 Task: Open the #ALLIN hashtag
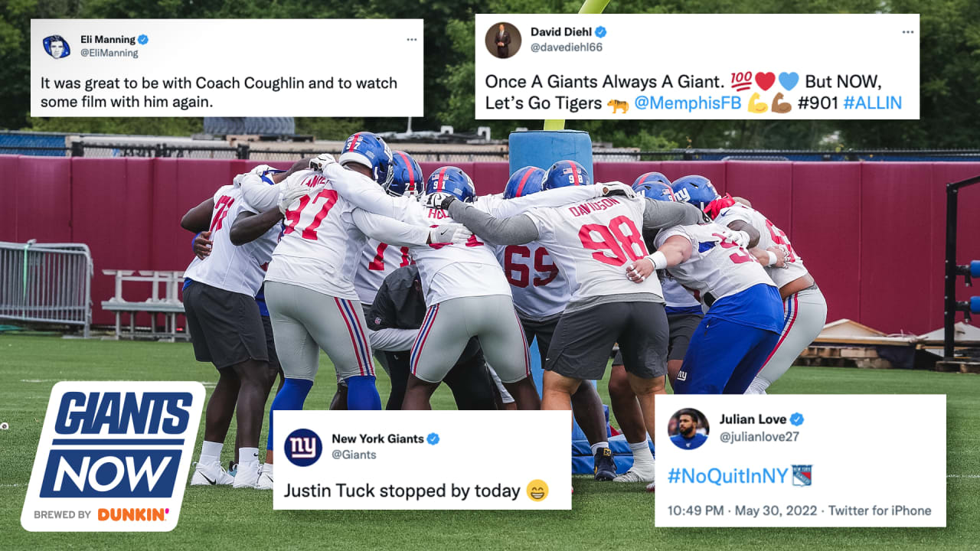872,103
